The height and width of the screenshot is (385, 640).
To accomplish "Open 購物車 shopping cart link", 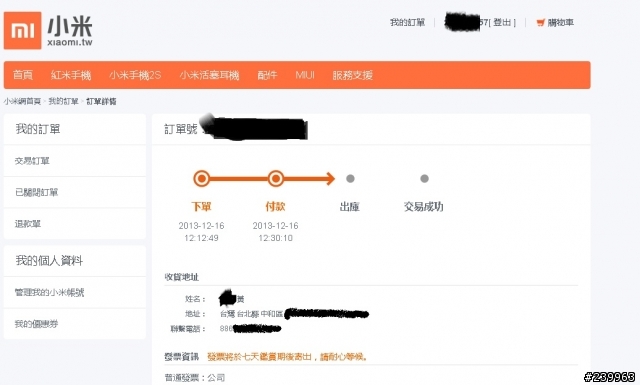I will pyautogui.click(x=560, y=22).
